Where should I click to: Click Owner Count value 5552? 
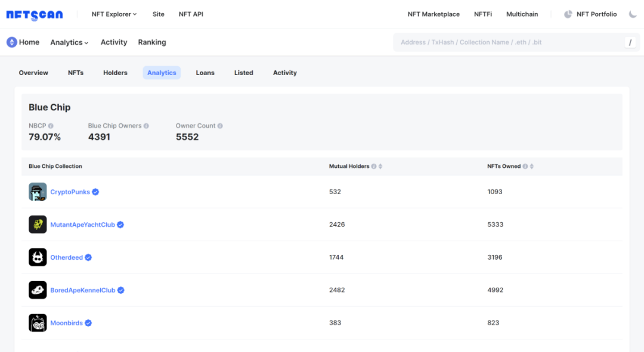(187, 137)
